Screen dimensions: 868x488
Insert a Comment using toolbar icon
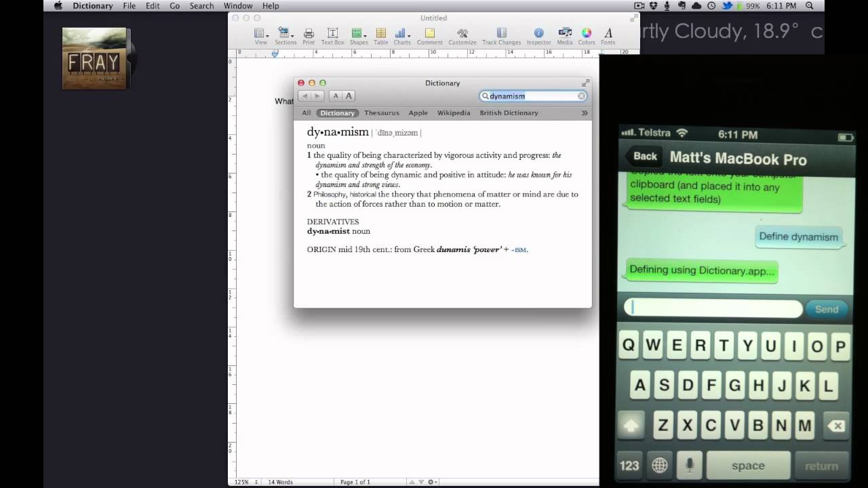click(429, 34)
